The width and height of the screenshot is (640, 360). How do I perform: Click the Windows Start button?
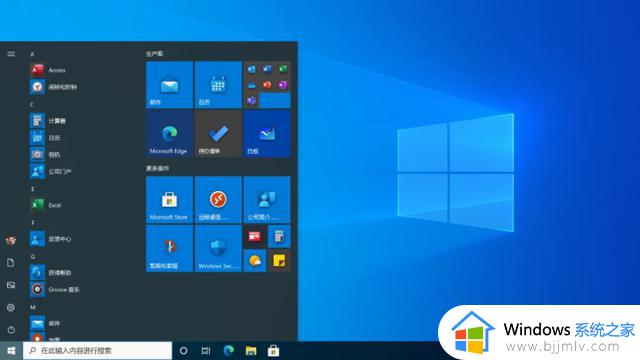(x=11, y=351)
